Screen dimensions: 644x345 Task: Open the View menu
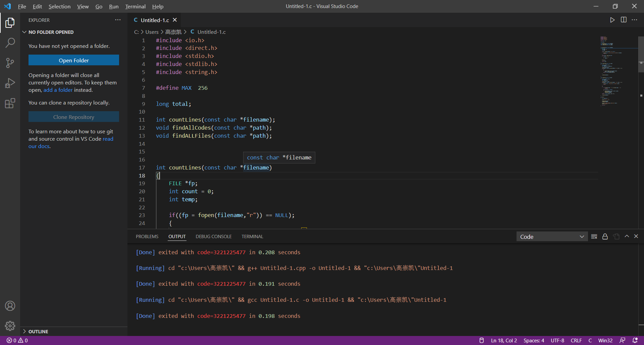pyautogui.click(x=83, y=6)
